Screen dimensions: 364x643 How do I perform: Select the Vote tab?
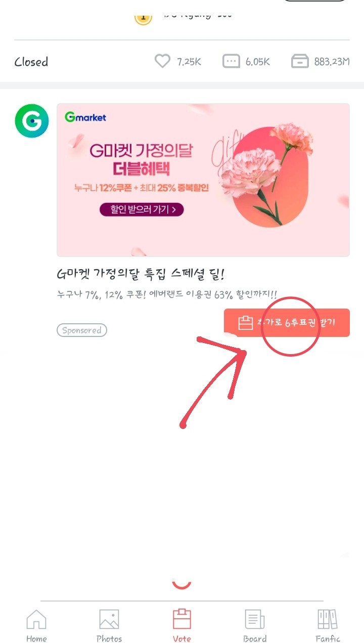point(182,625)
